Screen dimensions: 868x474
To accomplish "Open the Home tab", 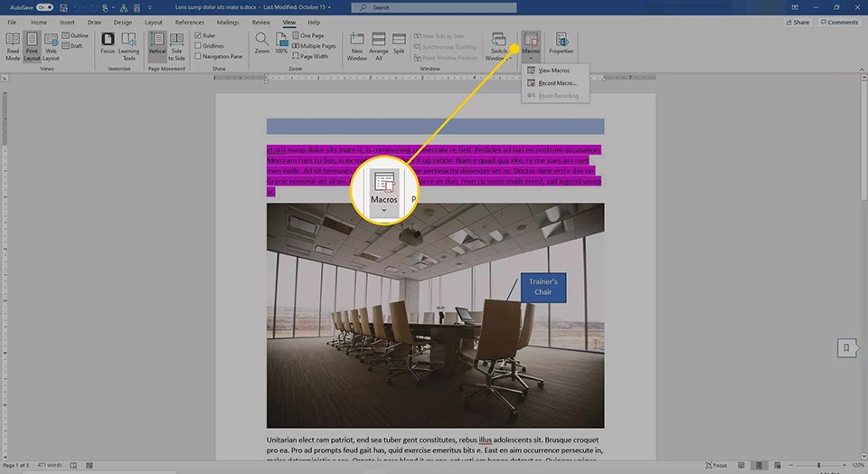I will click(39, 23).
